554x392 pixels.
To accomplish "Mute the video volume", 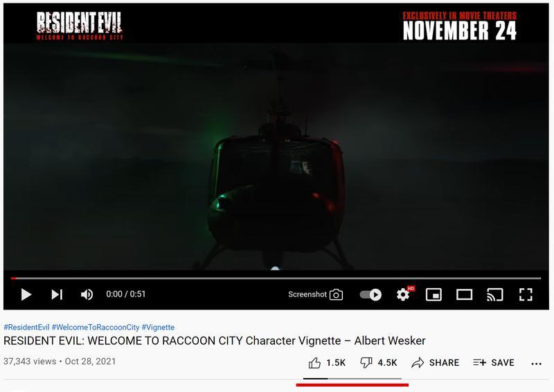I will (87, 294).
